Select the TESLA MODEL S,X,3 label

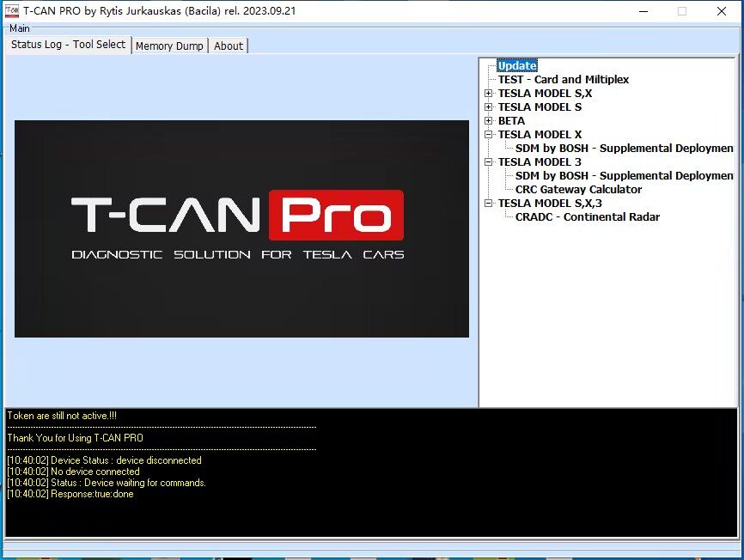click(x=550, y=204)
